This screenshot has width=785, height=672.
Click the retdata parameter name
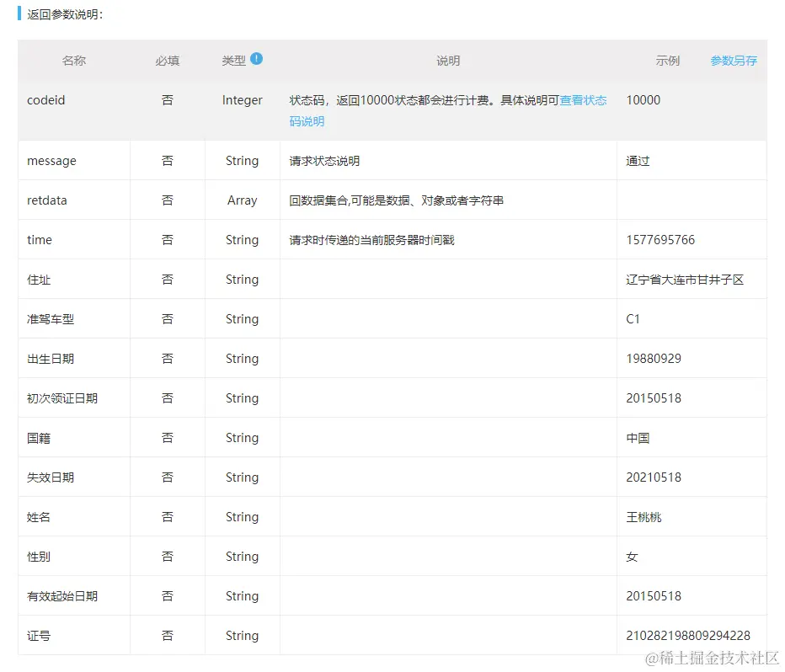click(47, 200)
